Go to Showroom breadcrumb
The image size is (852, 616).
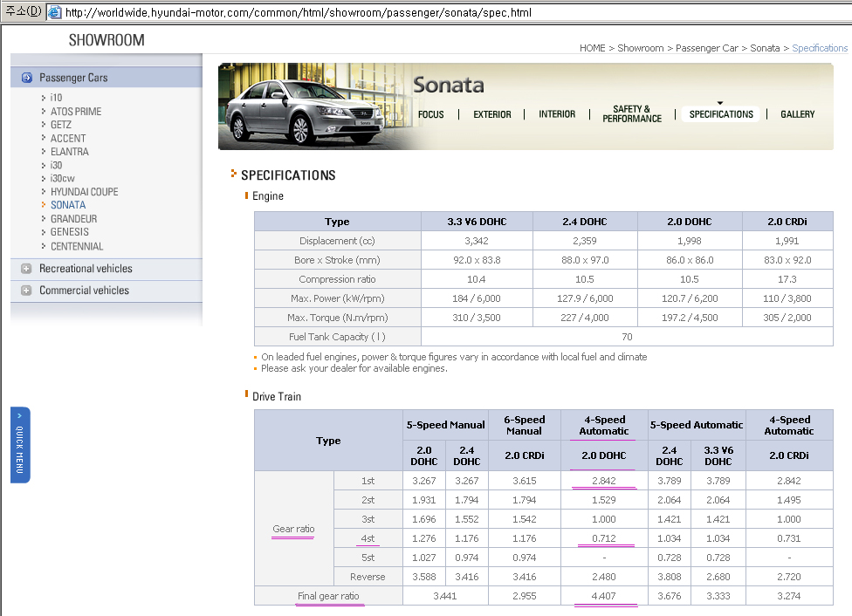[641, 48]
